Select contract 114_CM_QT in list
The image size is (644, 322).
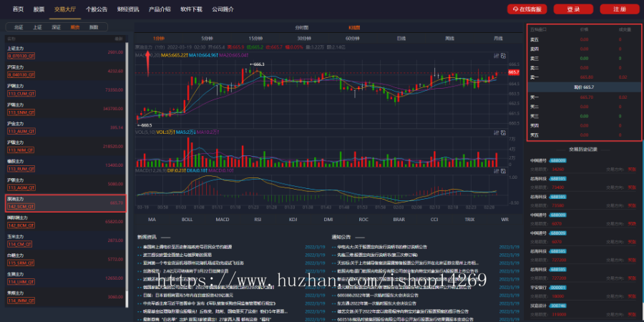19,244
